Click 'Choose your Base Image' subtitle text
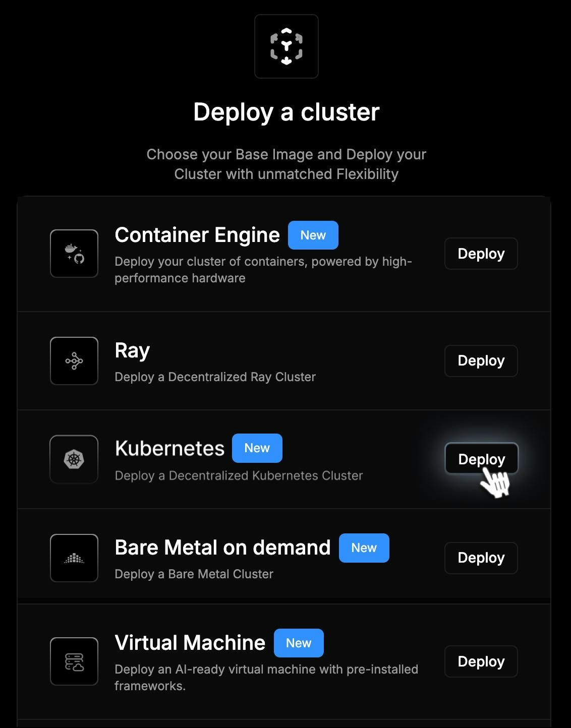The width and height of the screenshot is (571, 728). tap(287, 164)
